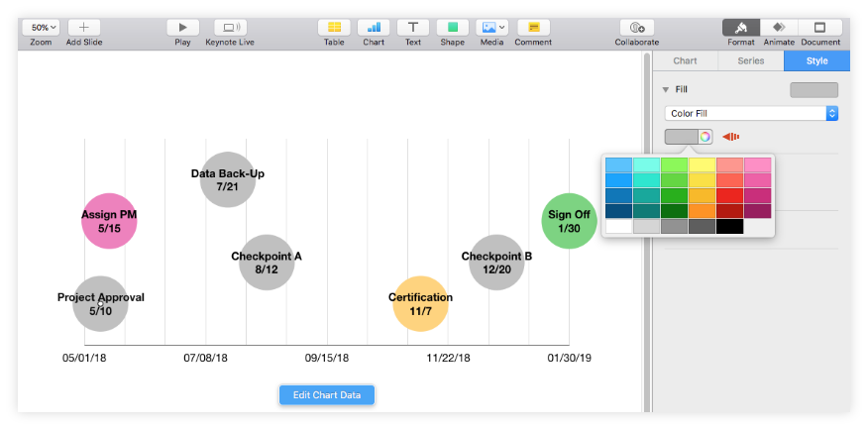868x430 pixels.
Task: Choose the medium gray palette swatch
Action: [x=674, y=226]
